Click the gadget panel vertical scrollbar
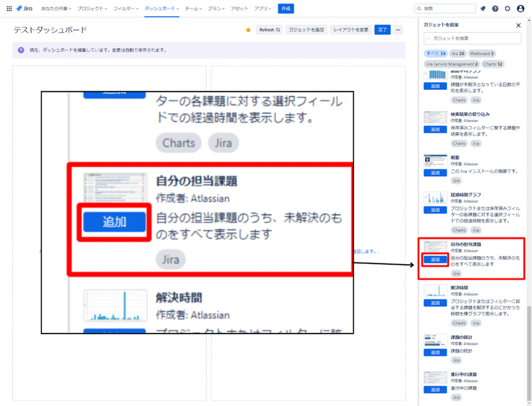This screenshot has height=406, width=532. pos(529,355)
